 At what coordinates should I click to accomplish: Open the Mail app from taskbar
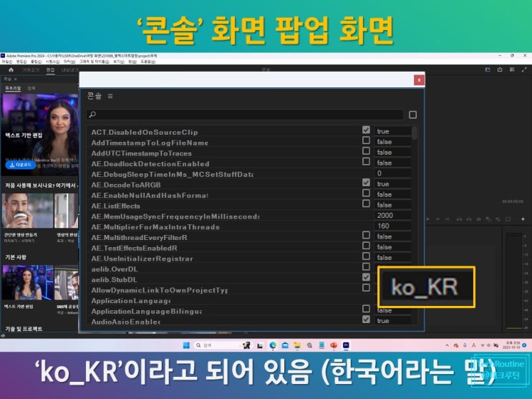click(x=285, y=345)
